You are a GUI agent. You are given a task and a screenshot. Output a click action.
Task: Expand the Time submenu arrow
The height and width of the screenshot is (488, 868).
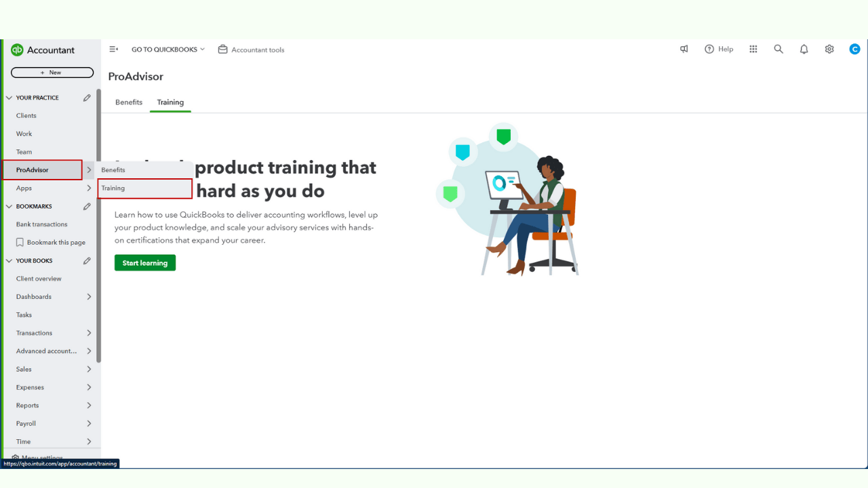coord(89,441)
